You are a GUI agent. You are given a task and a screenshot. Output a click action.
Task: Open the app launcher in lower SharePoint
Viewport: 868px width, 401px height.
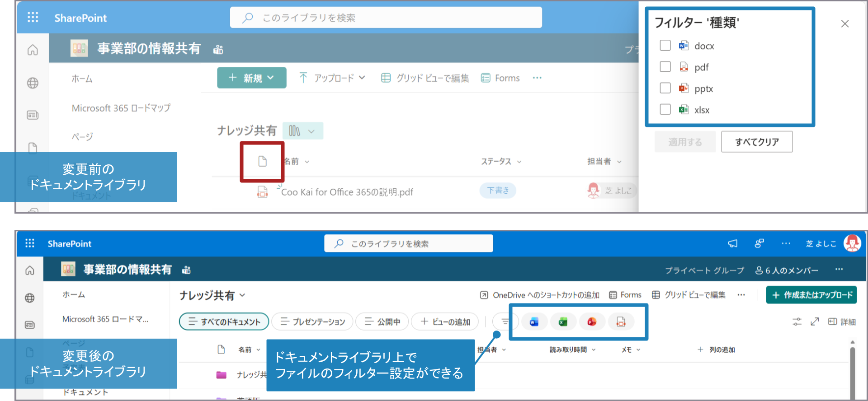tap(30, 243)
